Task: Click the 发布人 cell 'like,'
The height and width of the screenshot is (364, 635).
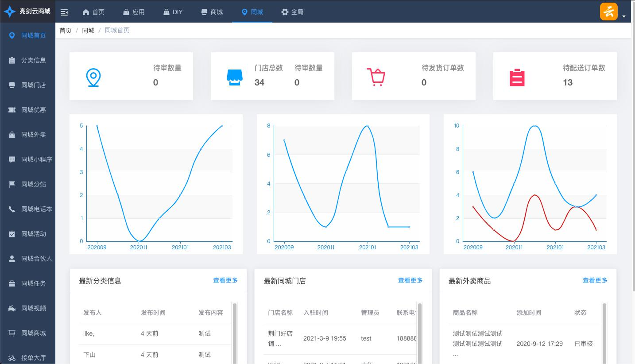Action: [89, 333]
